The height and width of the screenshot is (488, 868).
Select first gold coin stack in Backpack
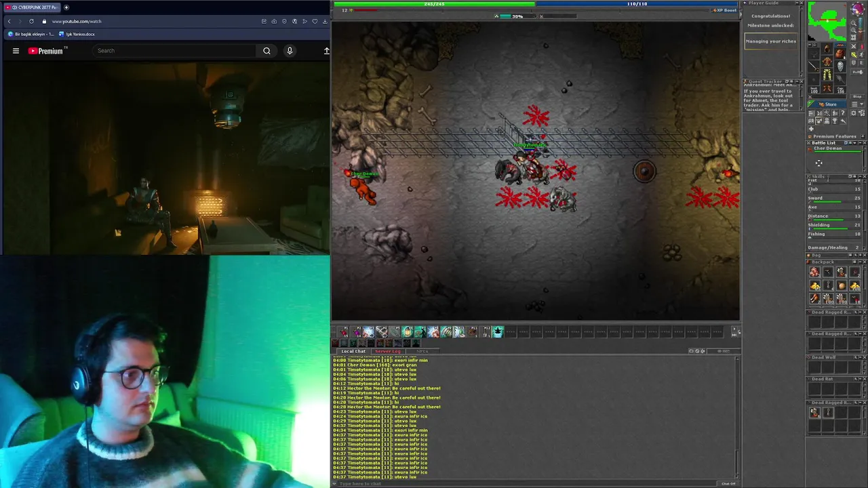pyautogui.click(x=814, y=285)
